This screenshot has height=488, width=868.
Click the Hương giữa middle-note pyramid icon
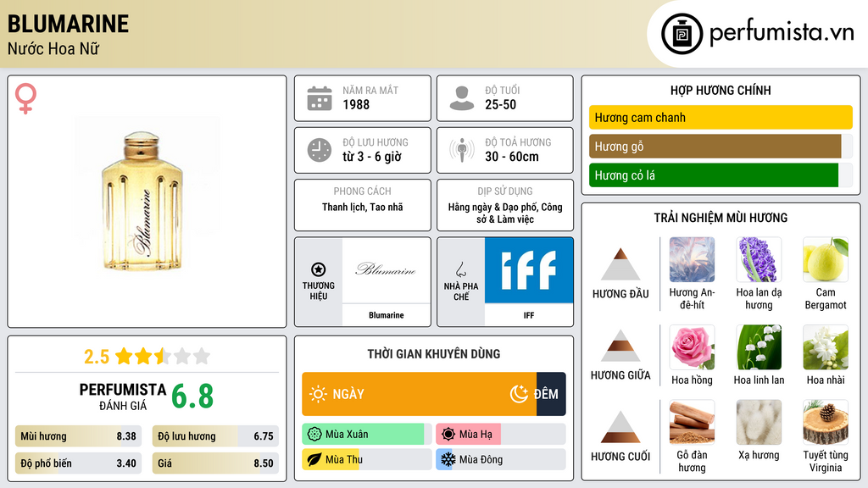pos(620,346)
